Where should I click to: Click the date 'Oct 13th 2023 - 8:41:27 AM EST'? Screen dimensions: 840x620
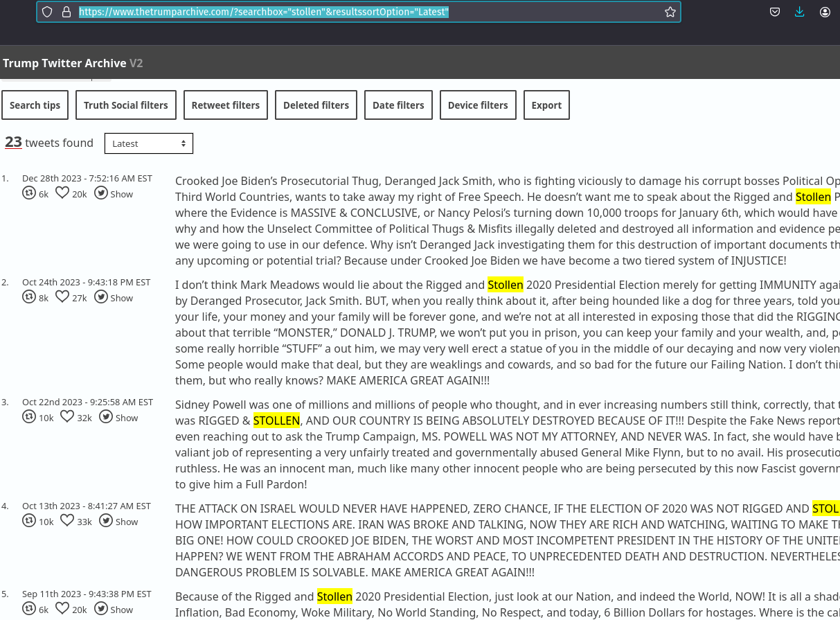click(87, 506)
